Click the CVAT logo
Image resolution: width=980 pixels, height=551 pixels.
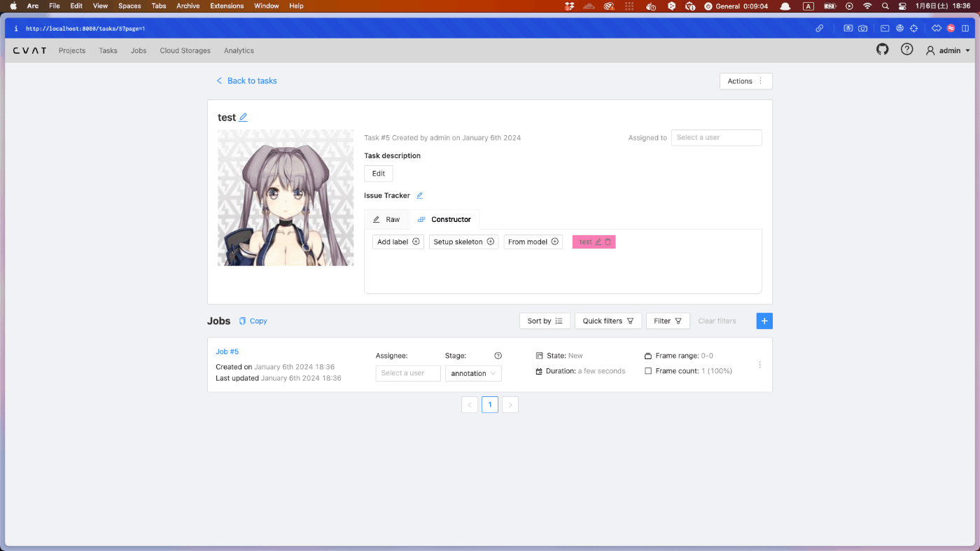(x=30, y=50)
